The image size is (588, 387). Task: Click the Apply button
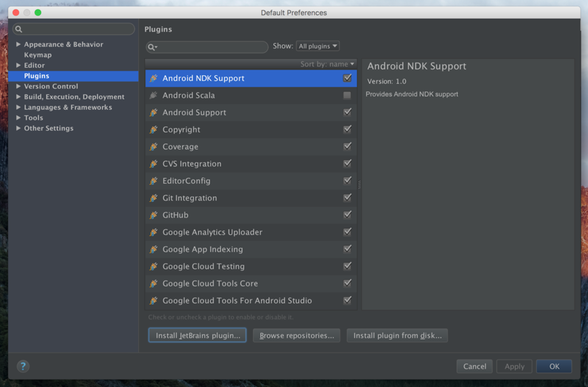(x=514, y=366)
